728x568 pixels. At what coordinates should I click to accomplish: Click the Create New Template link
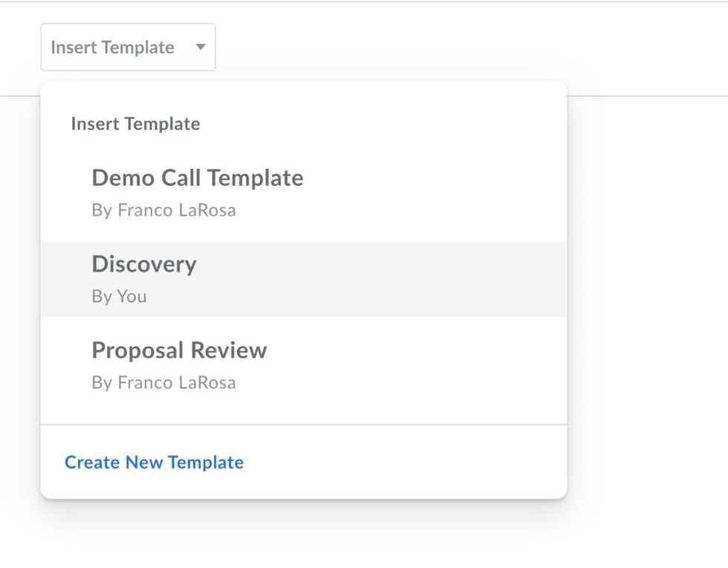point(155,462)
